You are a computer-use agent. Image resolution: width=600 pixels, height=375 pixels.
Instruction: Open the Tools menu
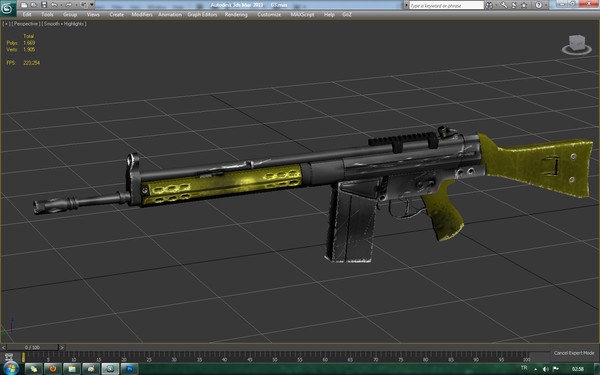(x=47, y=15)
